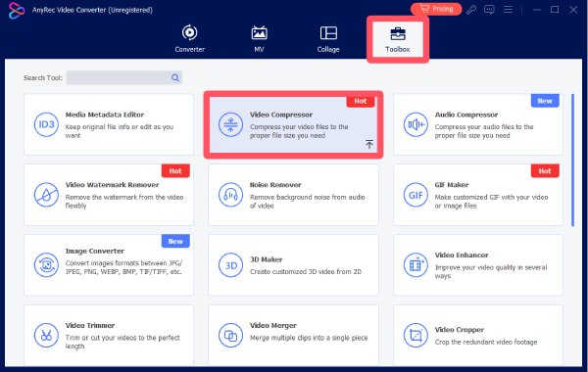The height and width of the screenshot is (372, 588).
Task: Open Video Watermark Remover title
Action: pos(112,185)
